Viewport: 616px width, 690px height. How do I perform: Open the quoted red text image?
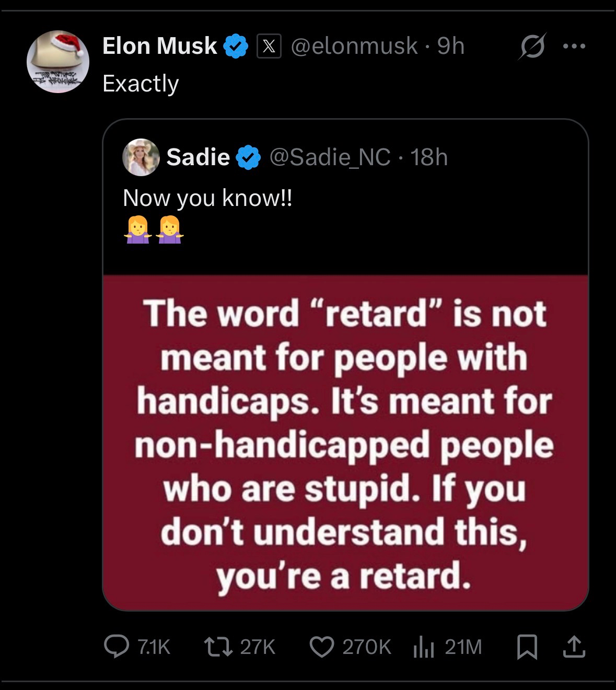point(345,442)
